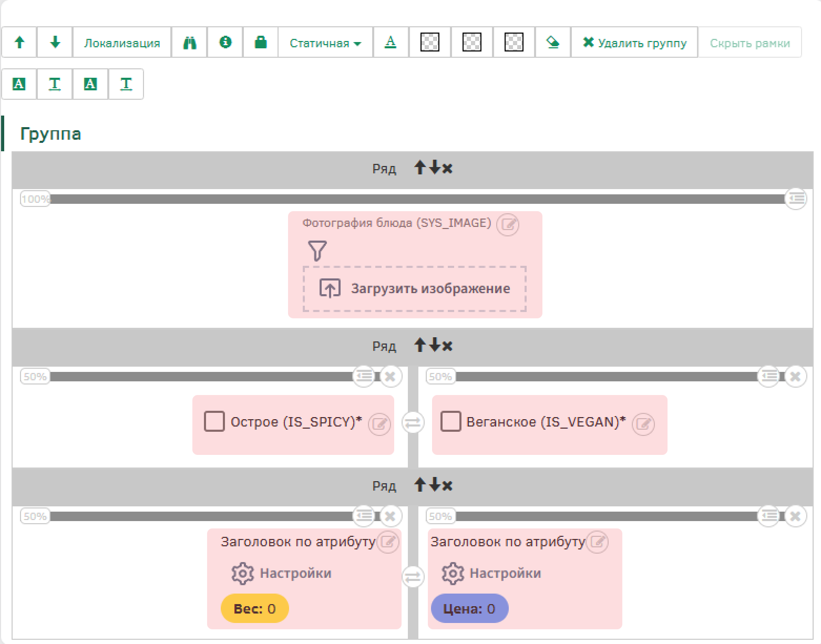Toggle the Скрыть рамки button

[750, 43]
